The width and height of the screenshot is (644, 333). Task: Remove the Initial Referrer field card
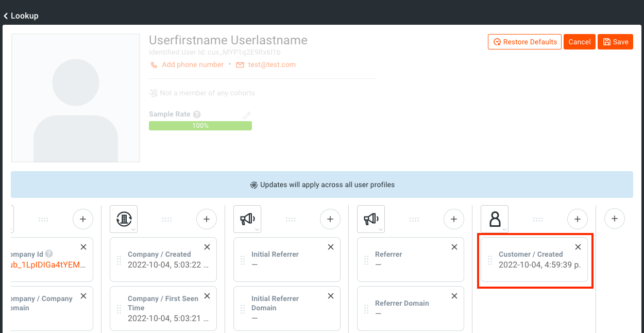tap(331, 247)
